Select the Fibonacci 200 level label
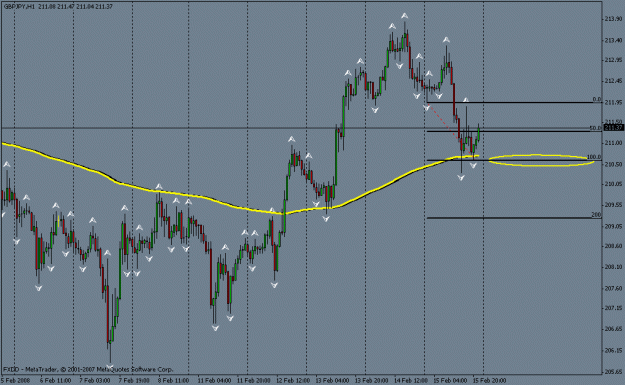Image resolution: width=625 pixels, height=385 pixels. point(596,215)
